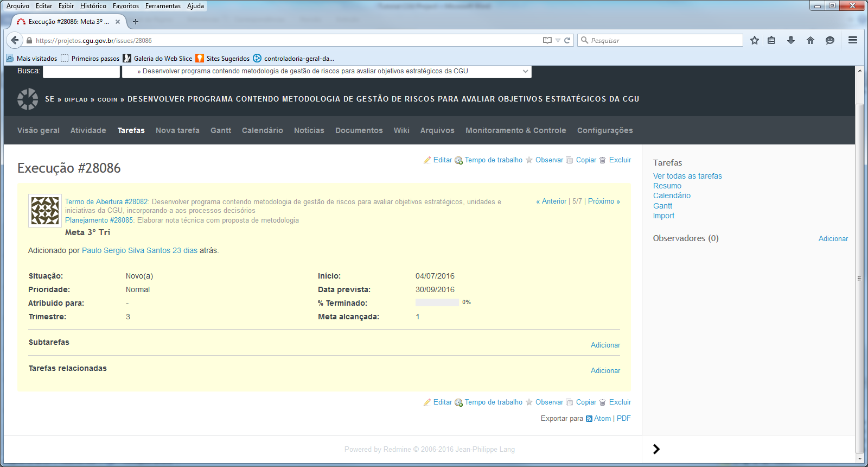Screen dimensions: 868x467
Task: Click the top Editar link
Action: pos(442,160)
